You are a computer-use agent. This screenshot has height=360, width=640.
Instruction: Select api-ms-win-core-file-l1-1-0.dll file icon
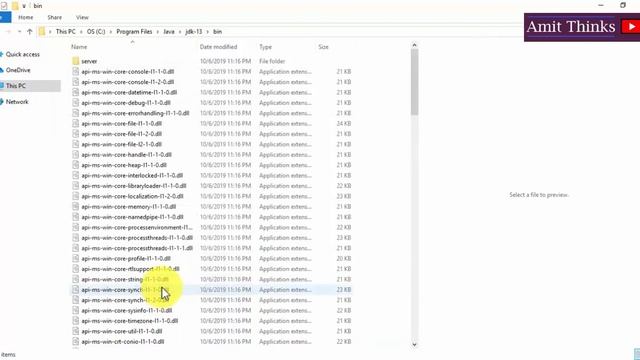(x=76, y=123)
